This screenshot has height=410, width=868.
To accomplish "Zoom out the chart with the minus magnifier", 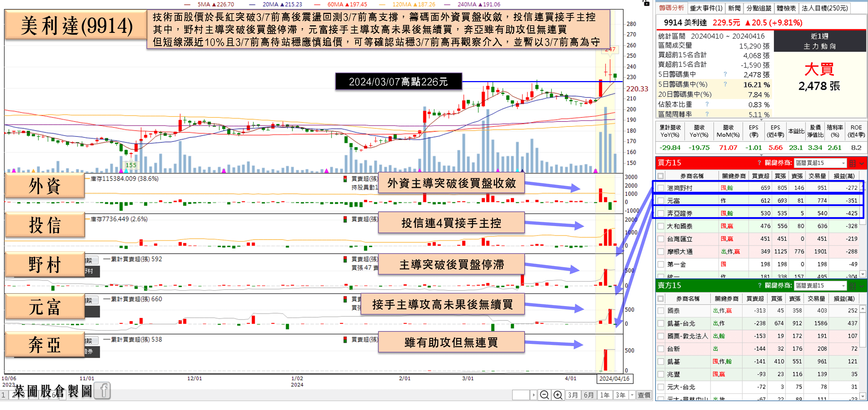I will click(x=544, y=395).
